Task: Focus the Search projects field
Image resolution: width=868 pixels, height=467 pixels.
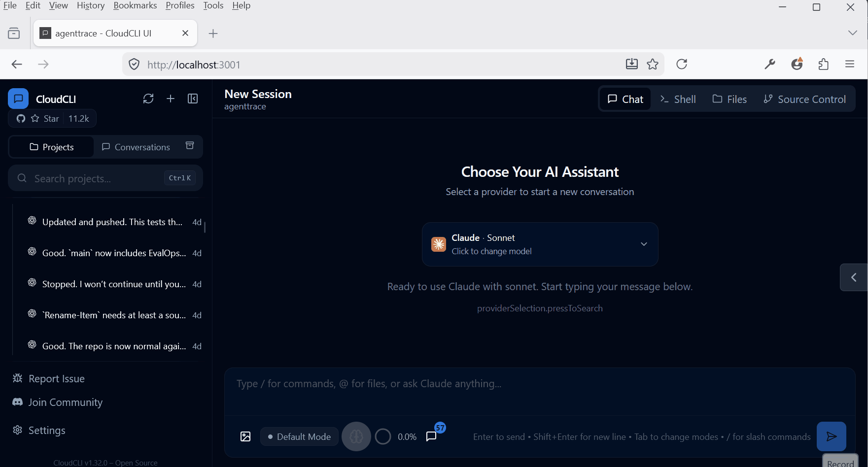Action: pyautogui.click(x=105, y=178)
